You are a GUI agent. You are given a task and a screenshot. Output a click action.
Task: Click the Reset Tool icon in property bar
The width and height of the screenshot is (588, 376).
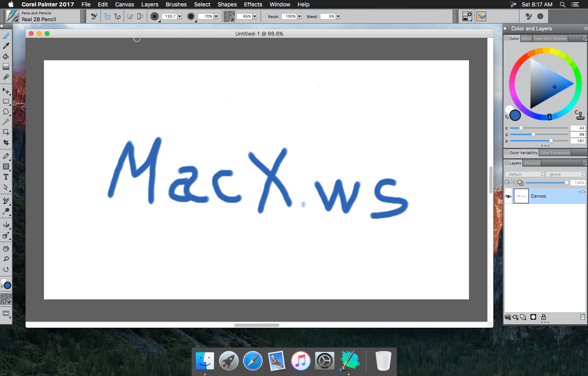tap(94, 16)
